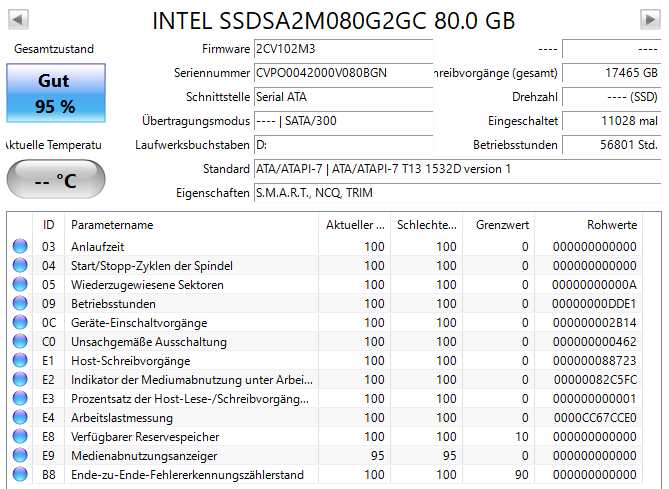Click the Firmware field 2CV102M3
The height and width of the screenshot is (489, 669).
click(343, 49)
